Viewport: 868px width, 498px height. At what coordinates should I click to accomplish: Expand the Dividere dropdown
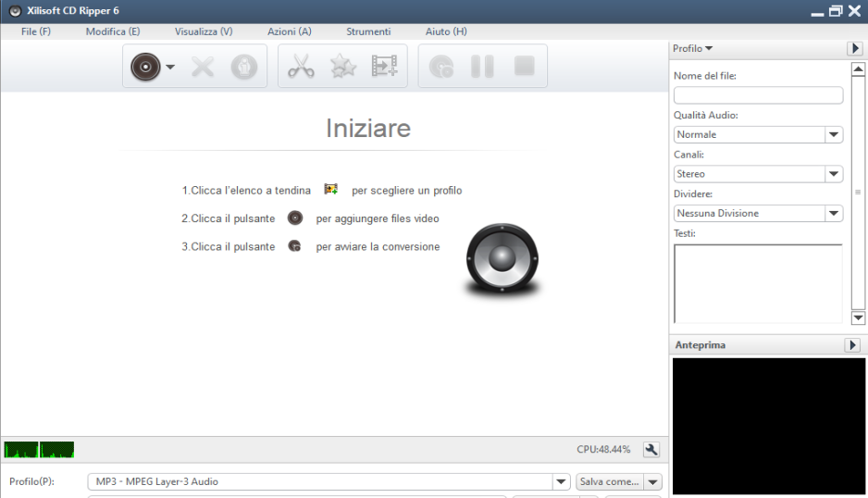coord(834,213)
